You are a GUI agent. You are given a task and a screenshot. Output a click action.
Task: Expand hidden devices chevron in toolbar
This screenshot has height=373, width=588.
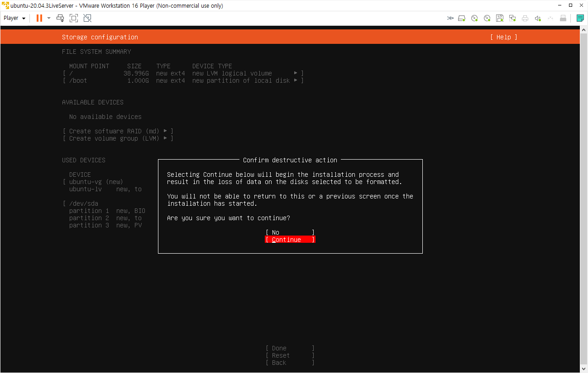point(450,18)
